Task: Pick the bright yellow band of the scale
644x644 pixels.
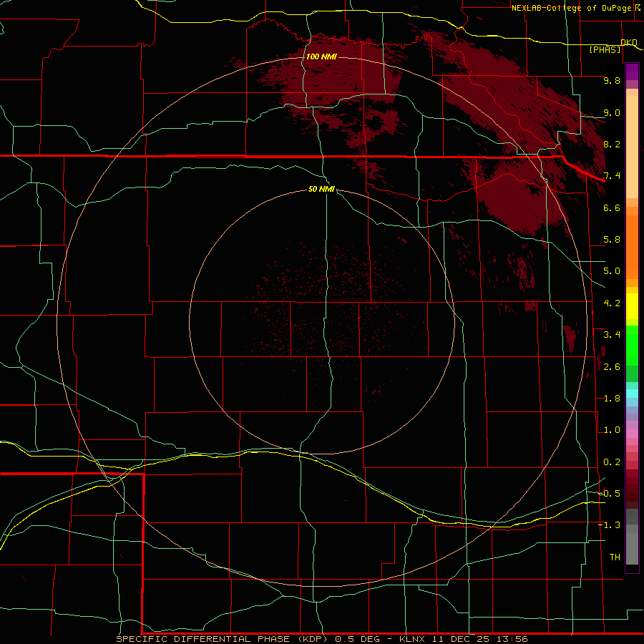Action: (632, 306)
